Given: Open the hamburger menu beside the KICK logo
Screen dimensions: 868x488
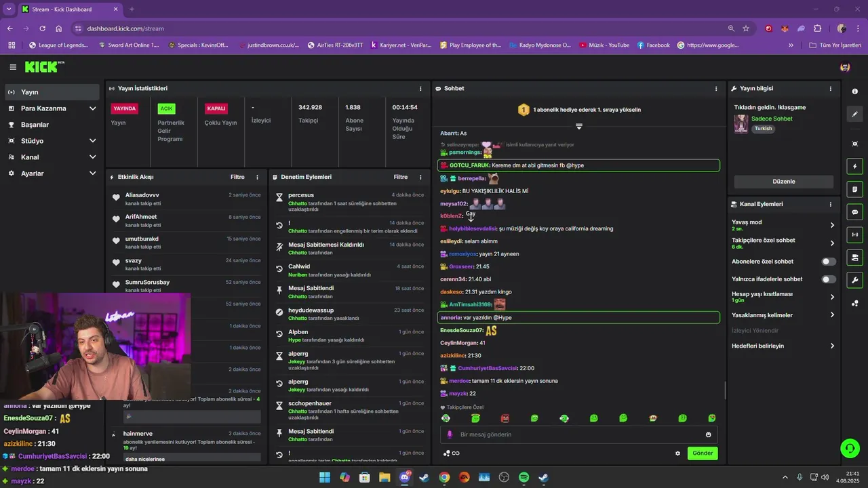Looking at the screenshot, I should [13, 67].
